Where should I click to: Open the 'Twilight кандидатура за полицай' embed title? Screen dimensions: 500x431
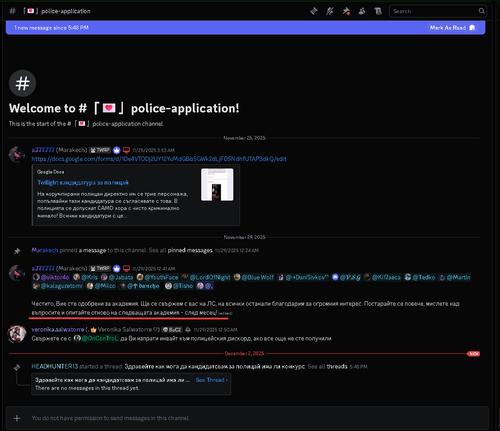click(83, 183)
